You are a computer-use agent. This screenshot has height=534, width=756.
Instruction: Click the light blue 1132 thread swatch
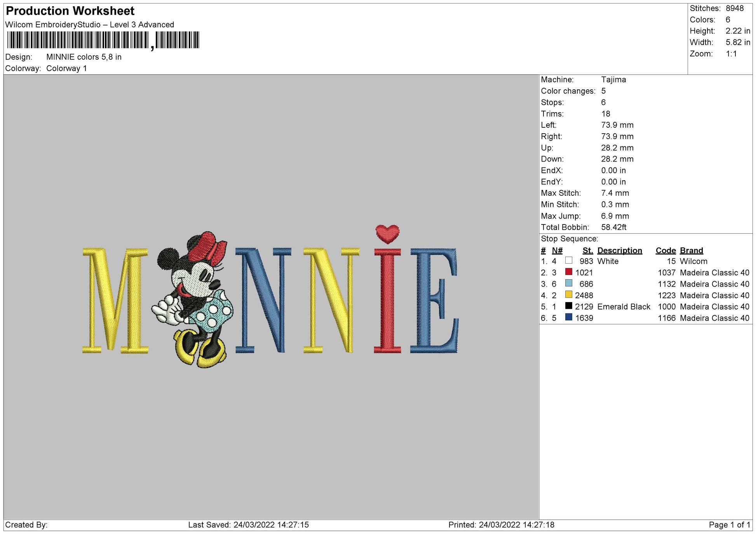(568, 283)
